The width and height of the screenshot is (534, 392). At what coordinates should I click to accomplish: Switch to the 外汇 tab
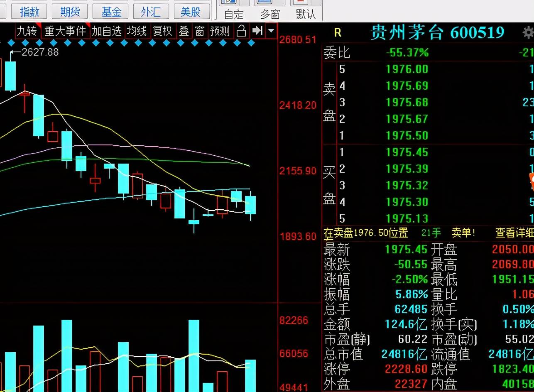[x=150, y=12]
